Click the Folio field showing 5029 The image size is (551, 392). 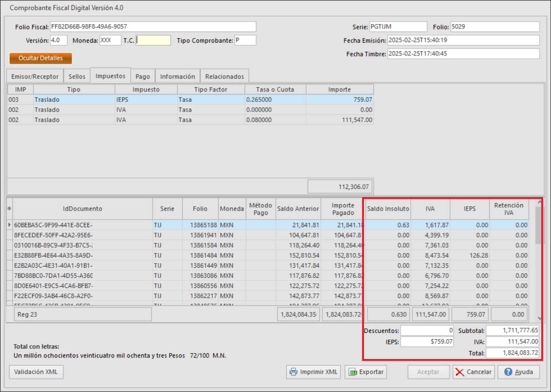tap(495, 27)
